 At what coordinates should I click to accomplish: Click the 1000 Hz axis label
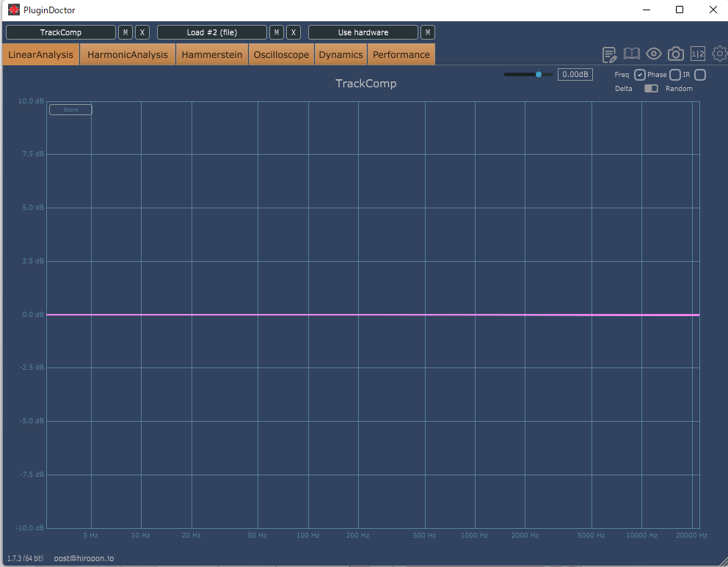475,535
